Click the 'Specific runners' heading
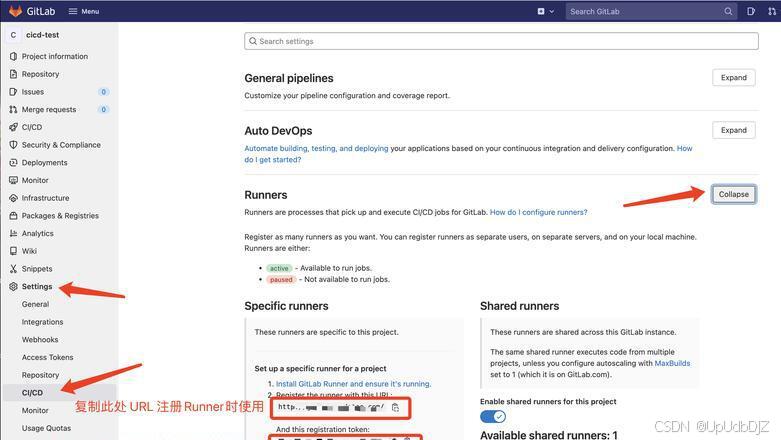Image resolution: width=781 pixels, height=440 pixels. [x=286, y=306]
